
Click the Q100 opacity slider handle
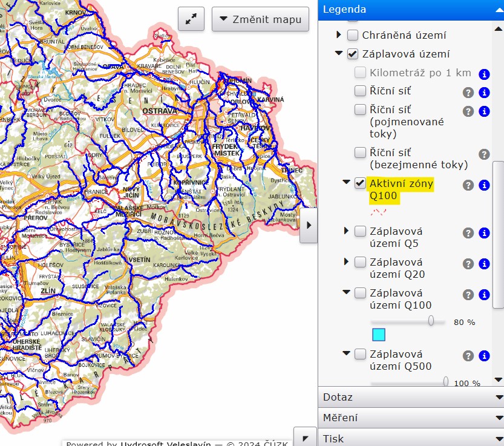coord(431,321)
